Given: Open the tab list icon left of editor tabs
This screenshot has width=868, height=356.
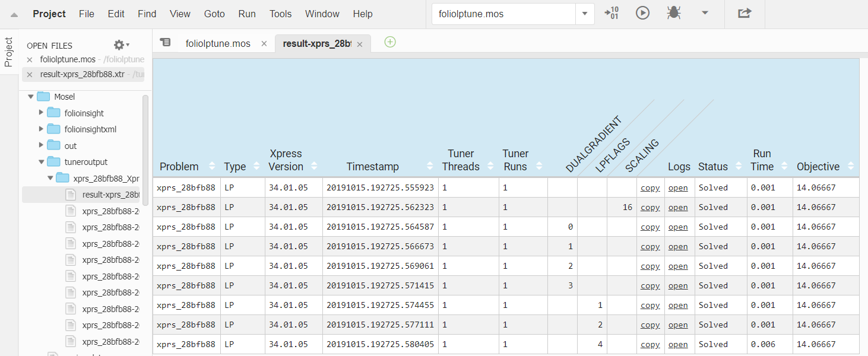Looking at the screenshot, I should [x=165, y=42].
